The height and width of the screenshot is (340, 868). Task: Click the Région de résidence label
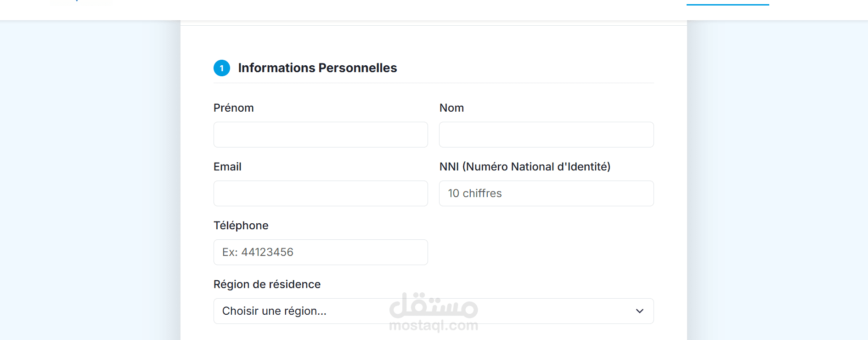[267, 284]
